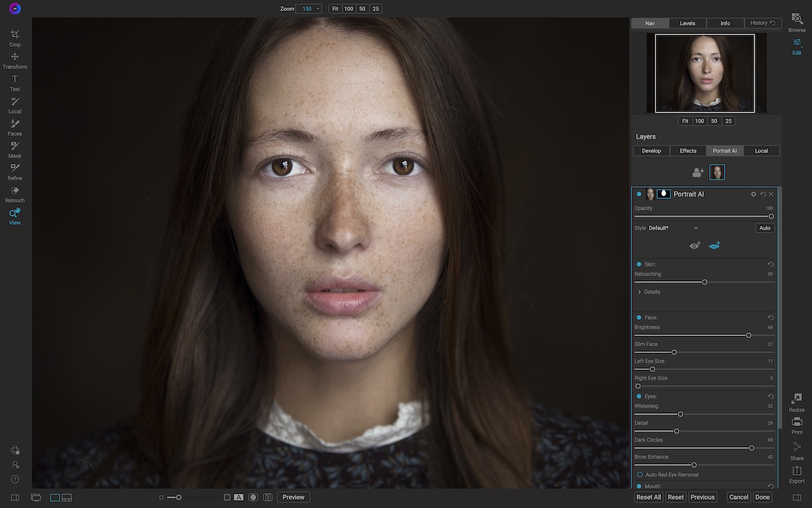
Task: Switch to the Develop tab
Action: 651,150
